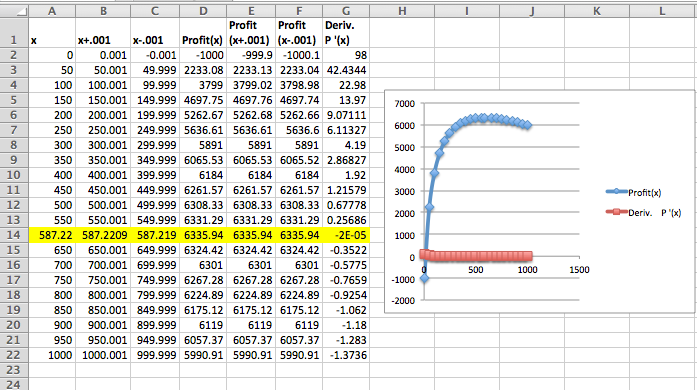Select cell containing -2E-05
The width and height of the screenshot is (697, 390).
(x=346, y=235)
